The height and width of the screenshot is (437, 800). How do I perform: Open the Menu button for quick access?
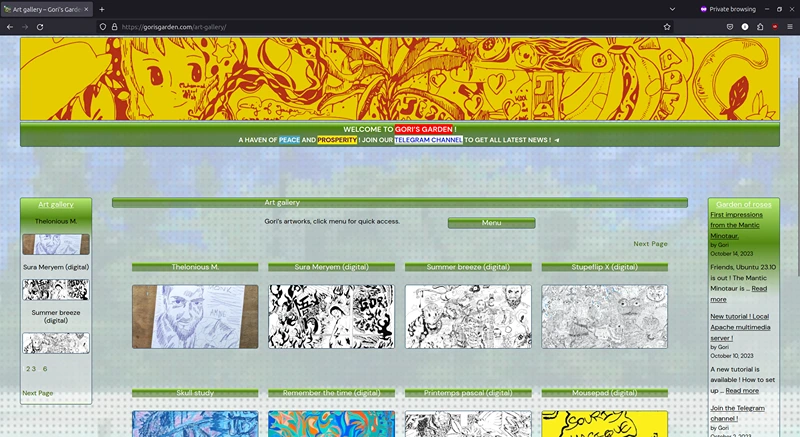coord(491,223)
